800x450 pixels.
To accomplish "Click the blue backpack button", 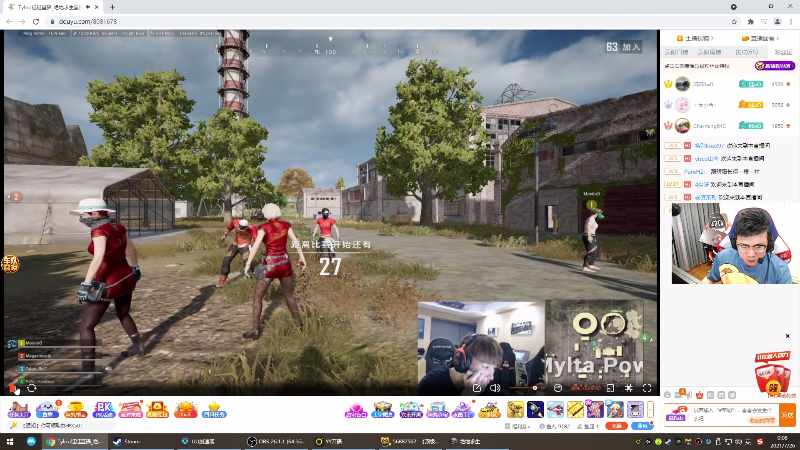I will click(643, 426).
